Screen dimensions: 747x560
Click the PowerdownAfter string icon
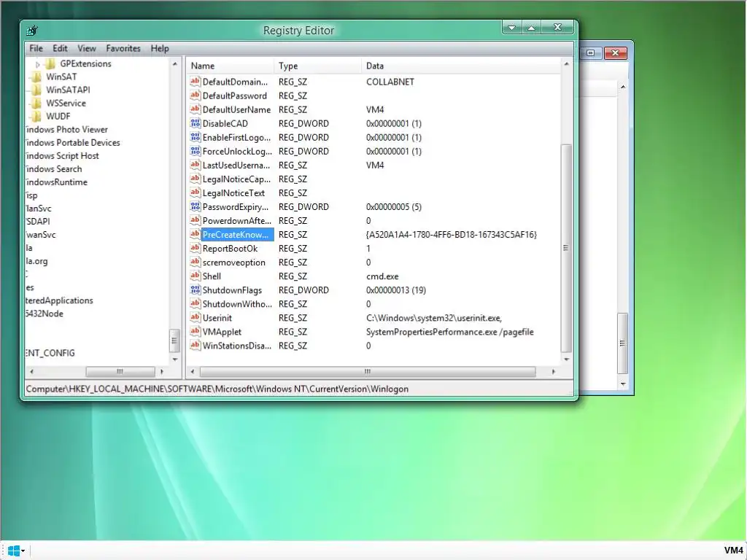tap(195, 220)
